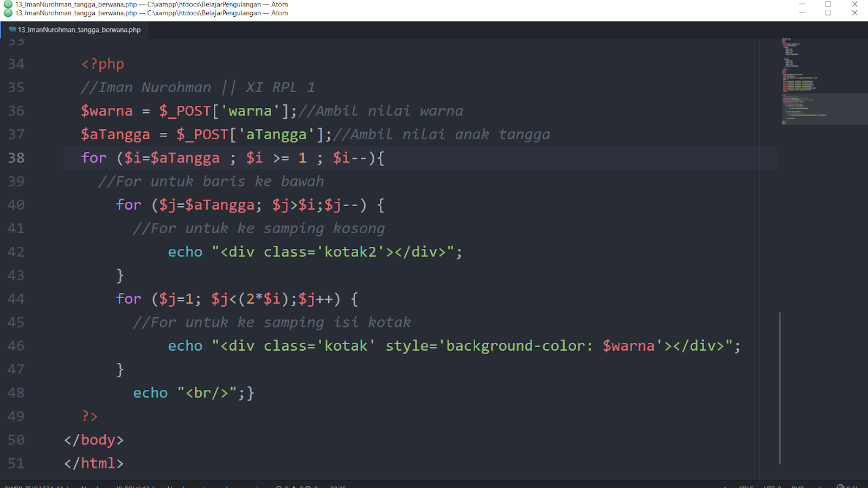This screenshot has width=868, height=488.
Task: Click line number 44 in the gutter
Action: (16, 299)
